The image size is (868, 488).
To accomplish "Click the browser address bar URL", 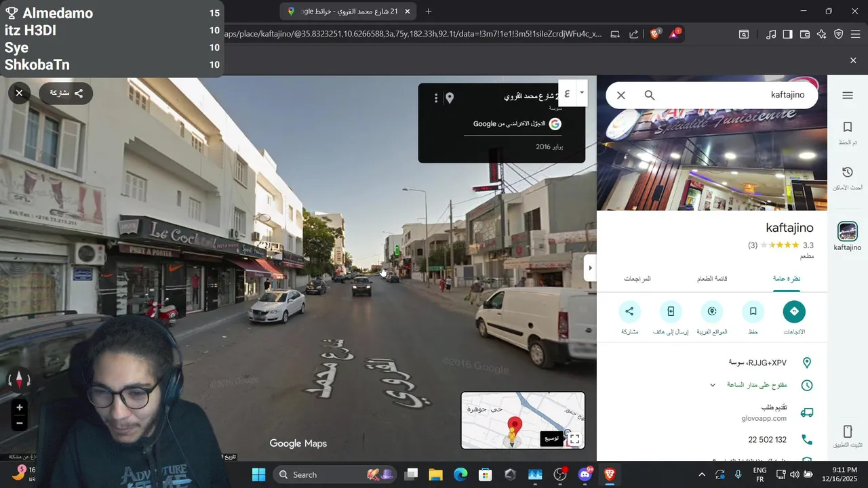I will click(412, 34).
